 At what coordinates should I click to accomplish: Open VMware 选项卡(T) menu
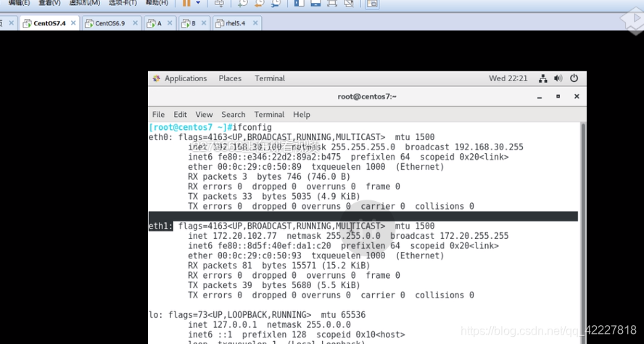(123, 3)
